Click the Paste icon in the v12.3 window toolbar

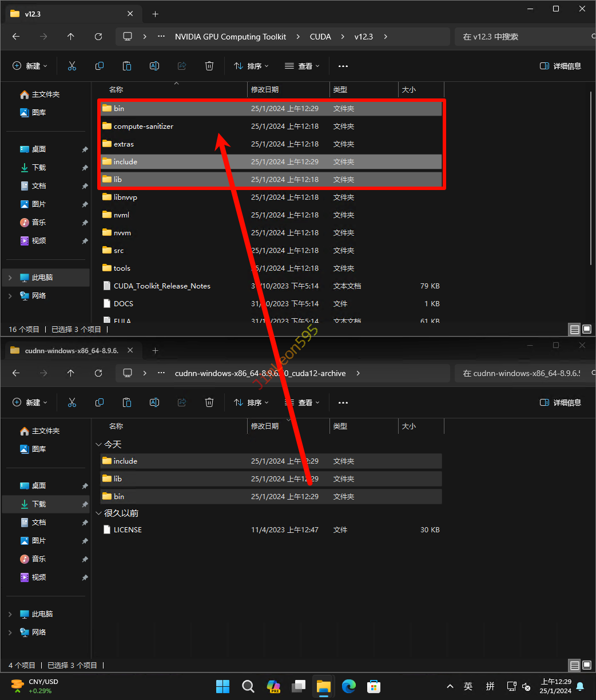(127, 66)
